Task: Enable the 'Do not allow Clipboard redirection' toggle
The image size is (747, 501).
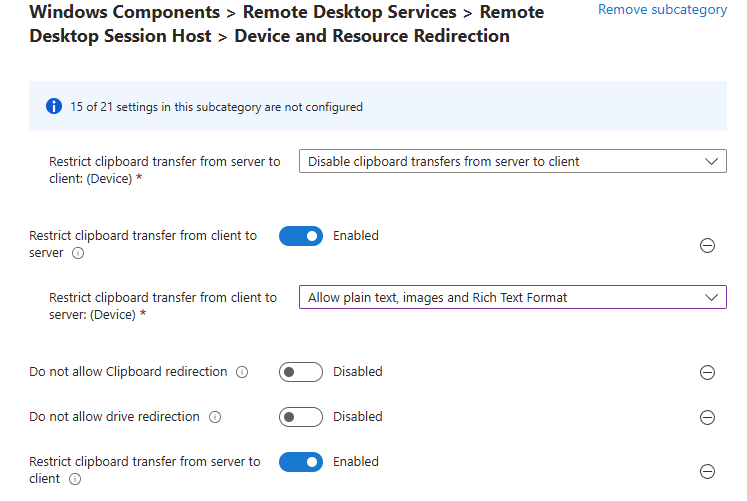Action: pos(301,372)
